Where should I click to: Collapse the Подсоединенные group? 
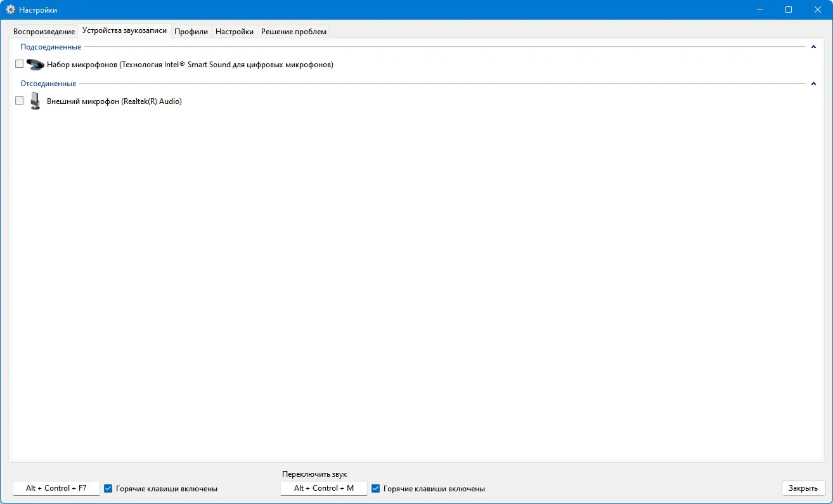click(814, 47)
